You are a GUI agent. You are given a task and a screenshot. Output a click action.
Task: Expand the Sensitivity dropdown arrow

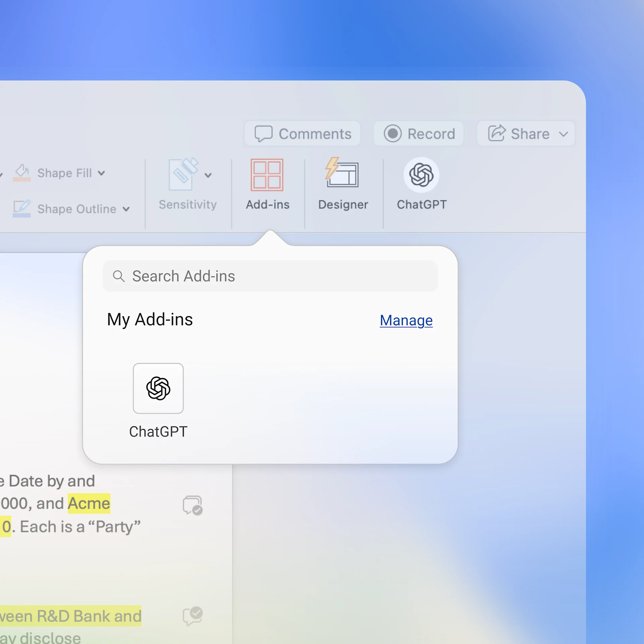coord(208,175)
